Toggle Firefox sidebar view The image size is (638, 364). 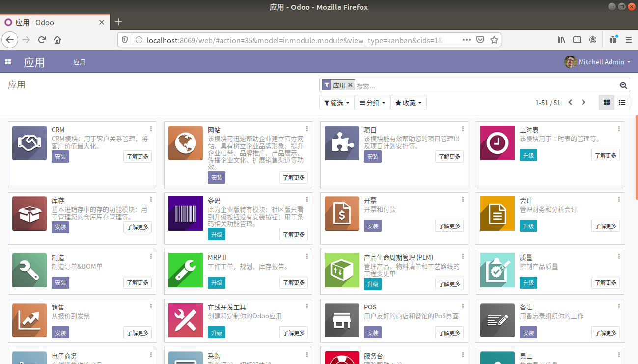577,40
